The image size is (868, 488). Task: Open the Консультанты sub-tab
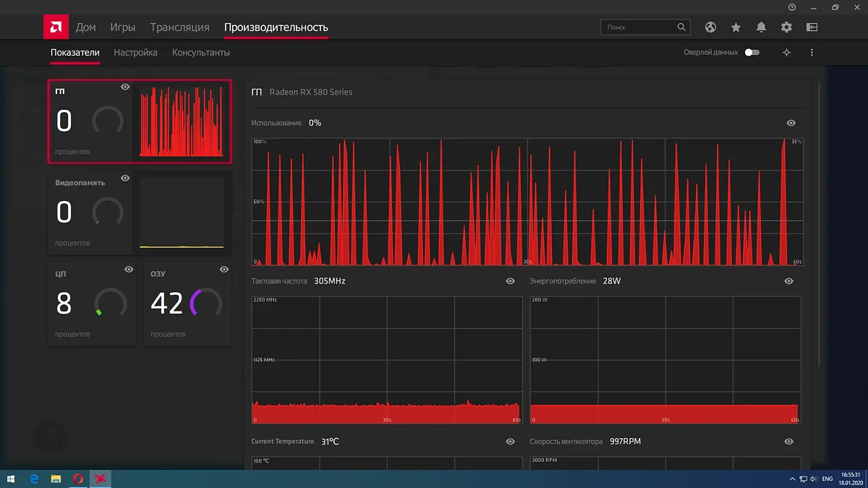click(x=201, y=53)
